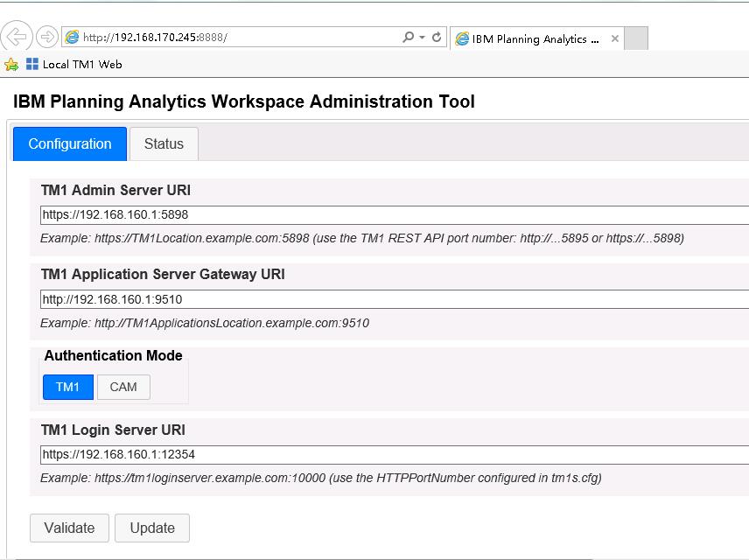Click the example text mentioning TM1ApplicationsLocation.example.com:9510

pyautogui.click(x=205, y=324)
